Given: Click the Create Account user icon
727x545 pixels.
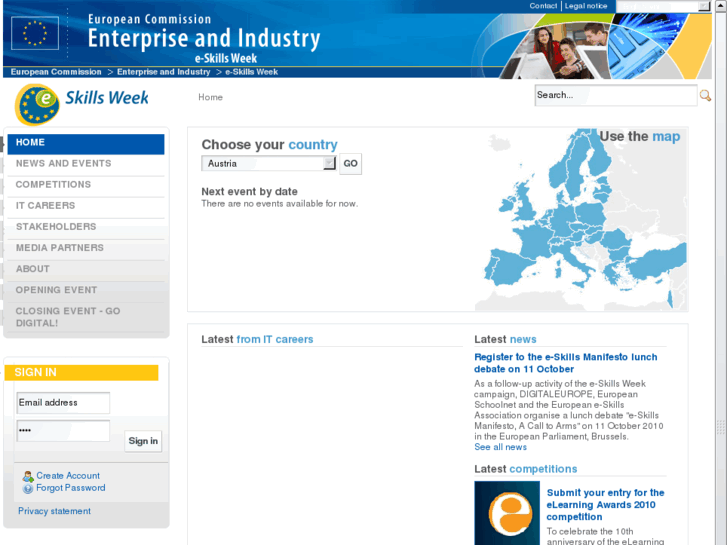Looking at the screenshot, I should 28,476.
